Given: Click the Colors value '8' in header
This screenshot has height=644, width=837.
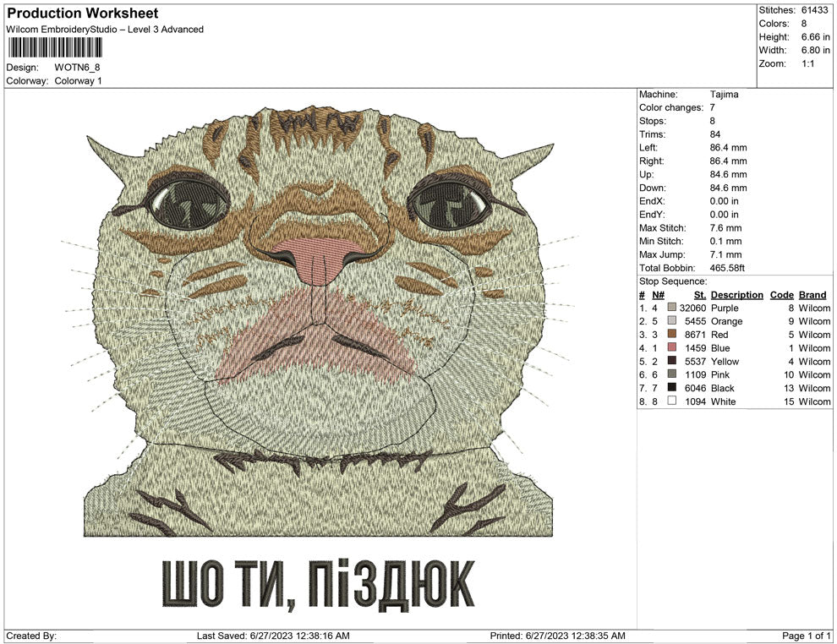Looking at the screenshot, I should pos(804,24).
